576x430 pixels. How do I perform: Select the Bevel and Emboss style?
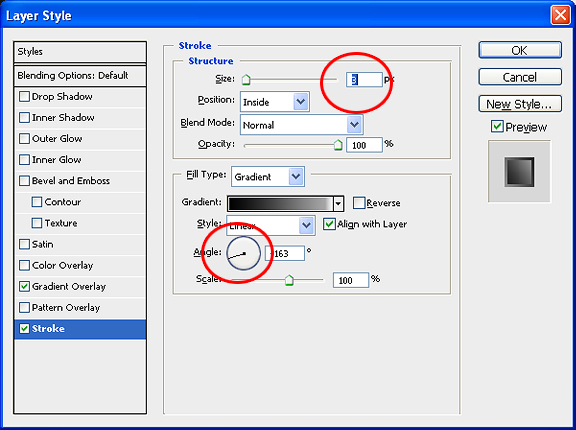point(71,181)
